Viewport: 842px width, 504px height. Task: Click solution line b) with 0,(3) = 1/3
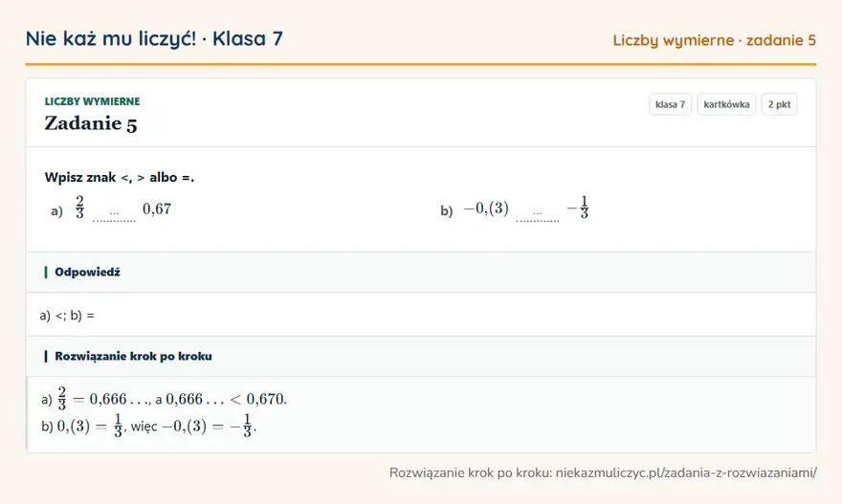tap(148, 427)
